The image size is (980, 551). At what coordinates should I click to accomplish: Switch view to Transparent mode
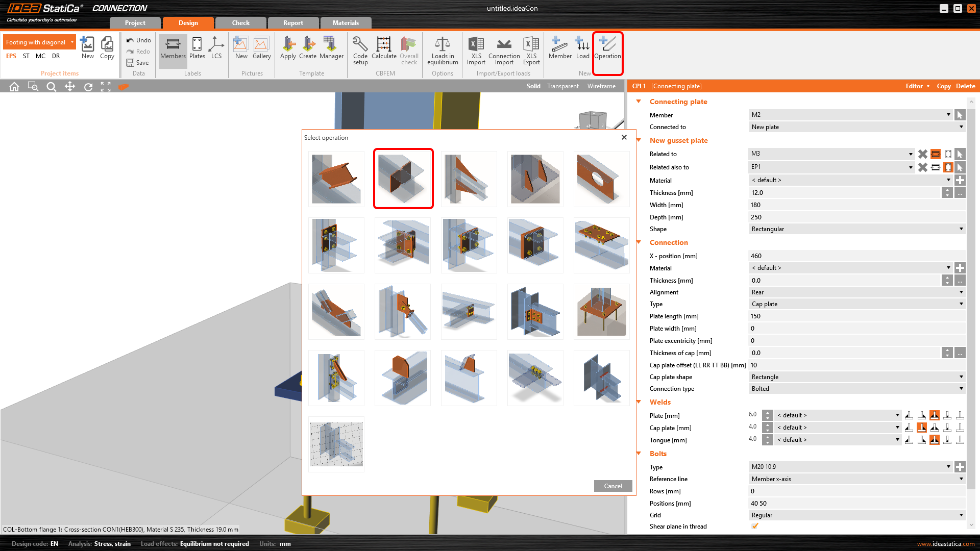[562, 86]
